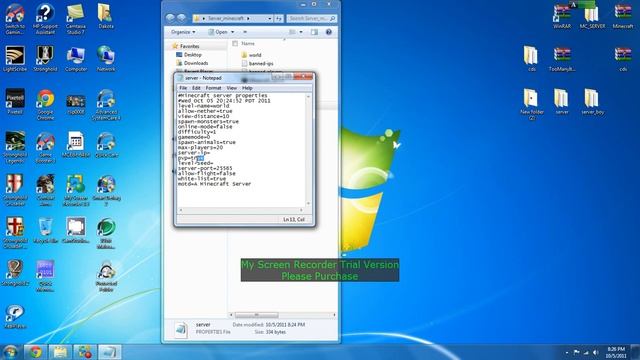Open the WinRAR desktop icon

[x=562, y=16]
